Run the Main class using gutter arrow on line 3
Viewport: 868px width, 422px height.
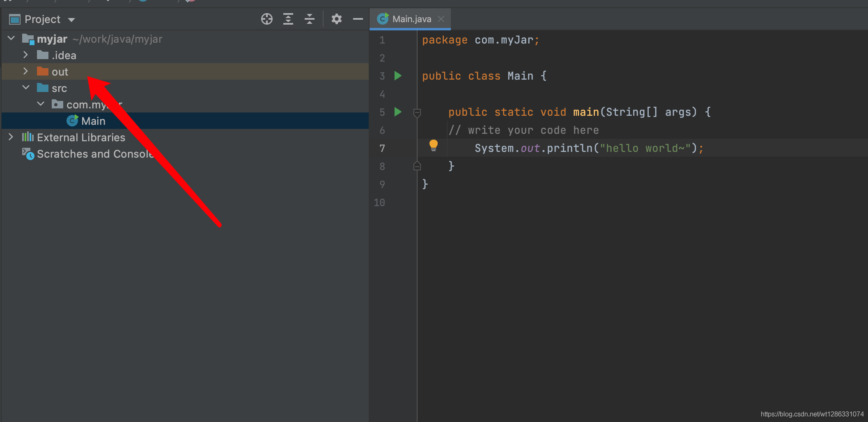point(397,76)
